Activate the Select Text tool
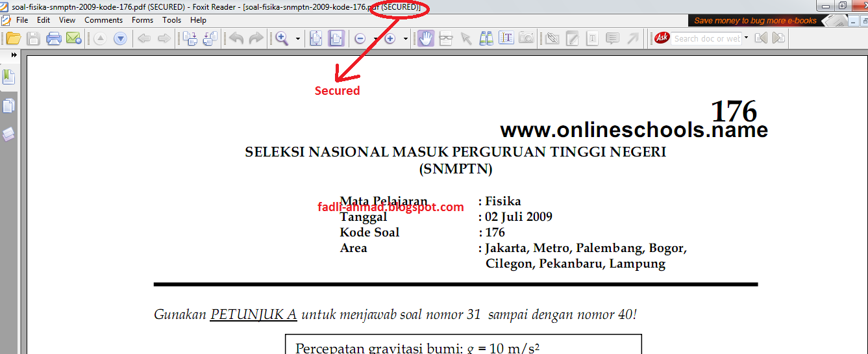 (506, 38)
